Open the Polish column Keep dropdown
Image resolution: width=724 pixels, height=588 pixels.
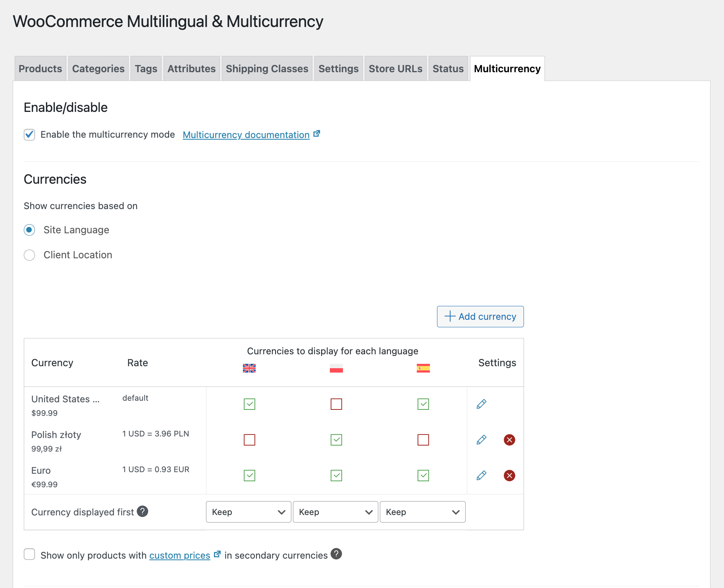(x=335, y=512)
